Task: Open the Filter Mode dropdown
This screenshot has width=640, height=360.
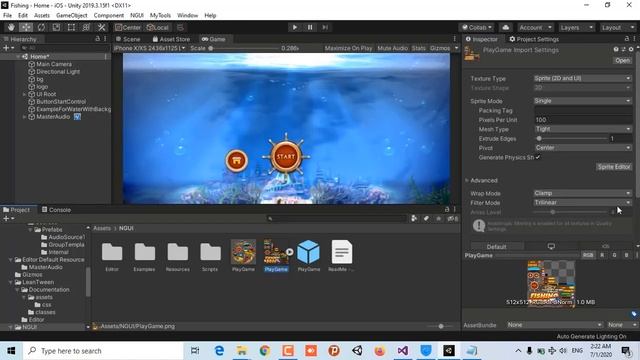Action: 582,202
